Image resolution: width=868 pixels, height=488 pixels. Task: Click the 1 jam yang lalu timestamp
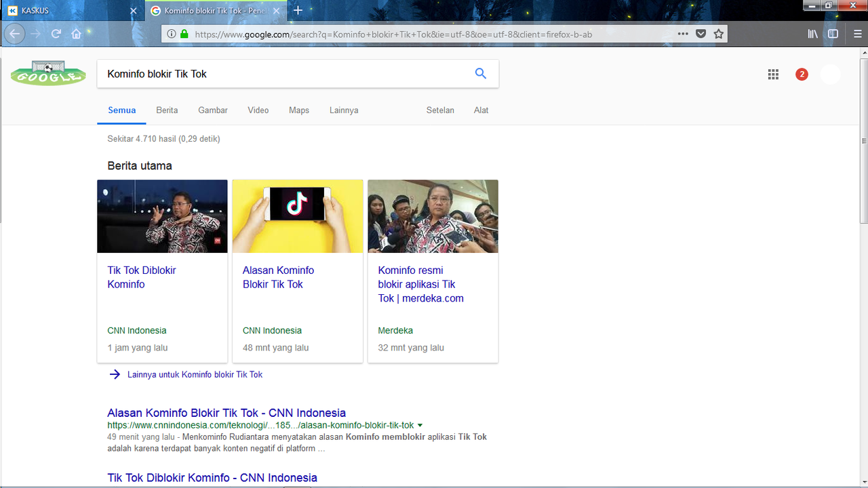coord(138,348)
